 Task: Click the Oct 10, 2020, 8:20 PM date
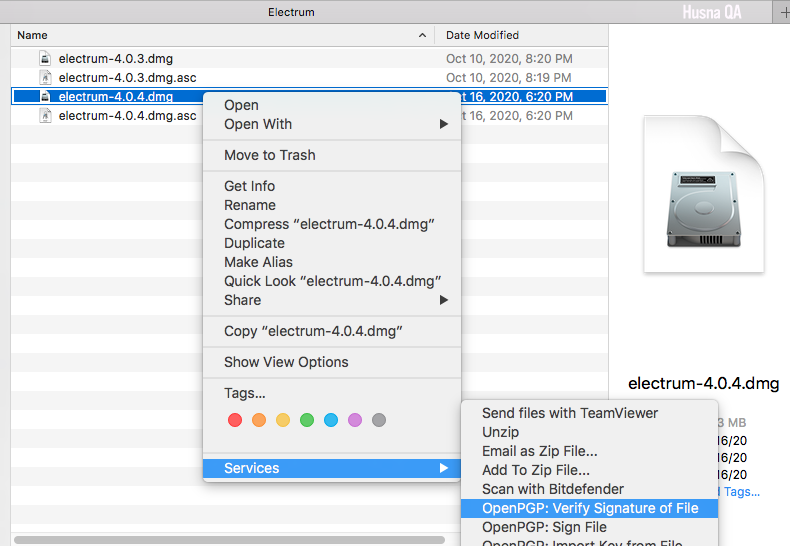tap(509, 58)
